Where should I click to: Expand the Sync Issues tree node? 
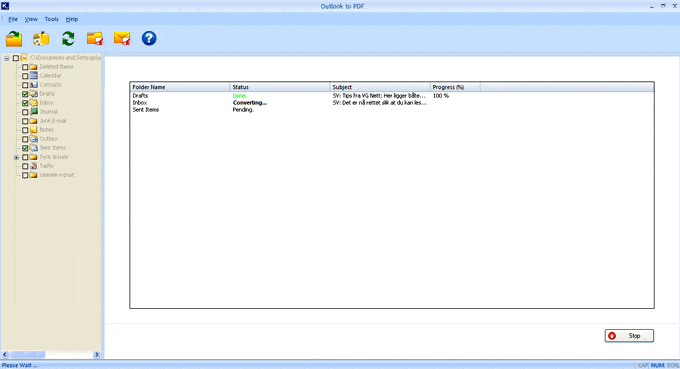click(x=16, y=157)
